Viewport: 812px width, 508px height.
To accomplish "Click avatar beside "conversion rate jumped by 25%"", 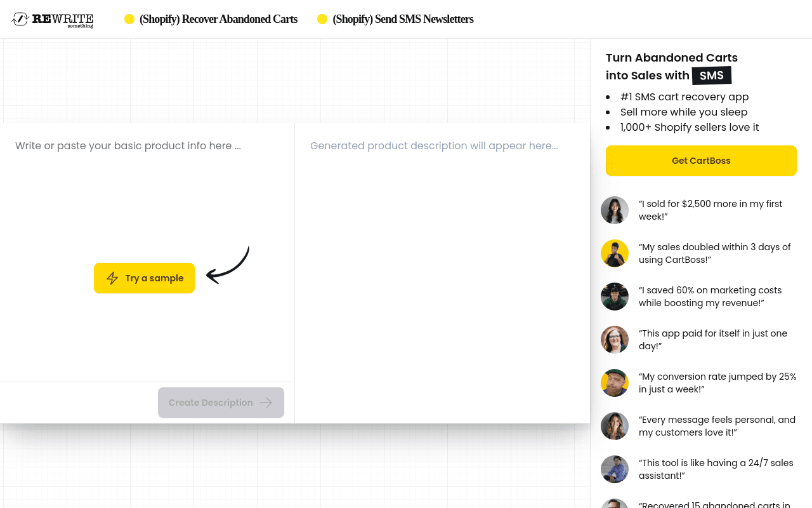I will (615, 383).
